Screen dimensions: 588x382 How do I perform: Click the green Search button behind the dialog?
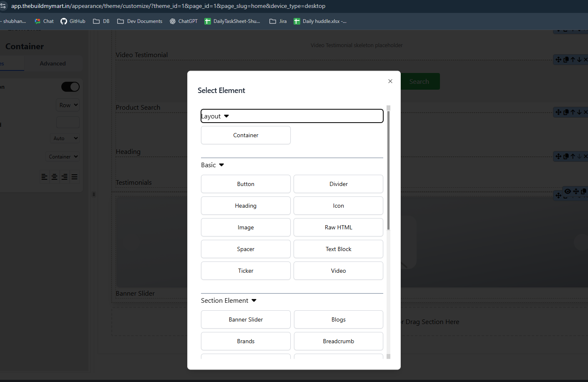click(420, 81)
